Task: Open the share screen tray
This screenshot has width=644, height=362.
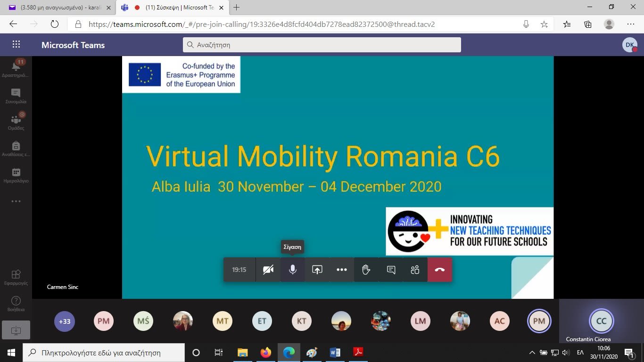Action: point(317,270)
